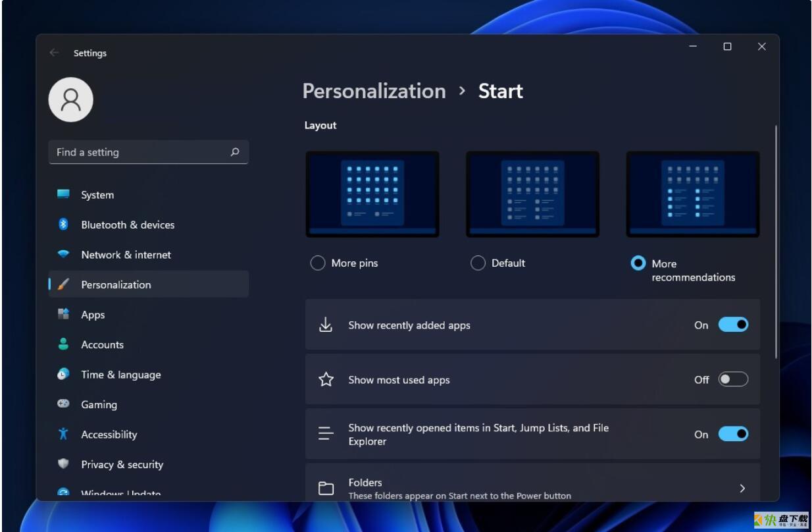Open the user profile avatar
Screen dimensions: 812x532
click(71, 99)
